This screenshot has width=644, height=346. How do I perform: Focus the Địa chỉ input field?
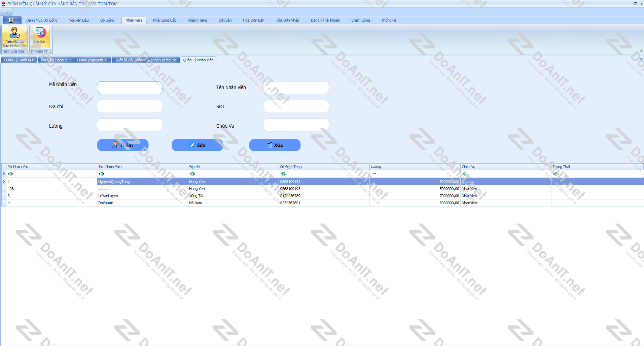(x=130, y=106)
